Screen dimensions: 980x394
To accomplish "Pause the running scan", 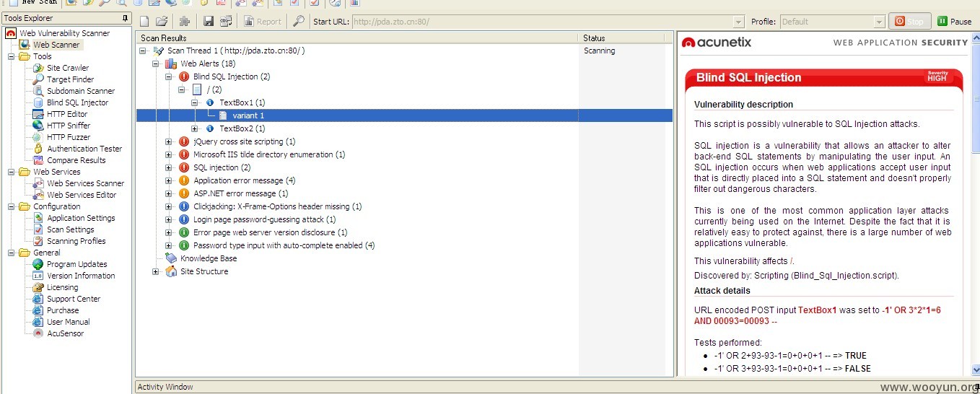I will point(954,22).
